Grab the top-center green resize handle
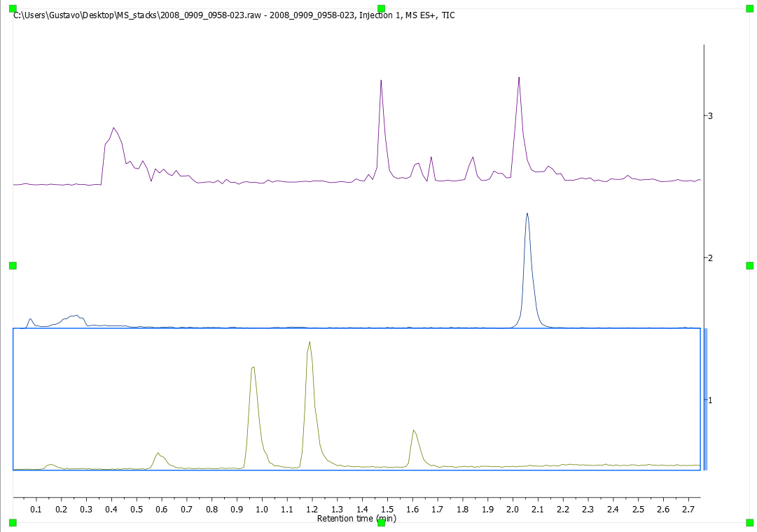The height and width of the screenshot is (532, 757). [382, 8]
